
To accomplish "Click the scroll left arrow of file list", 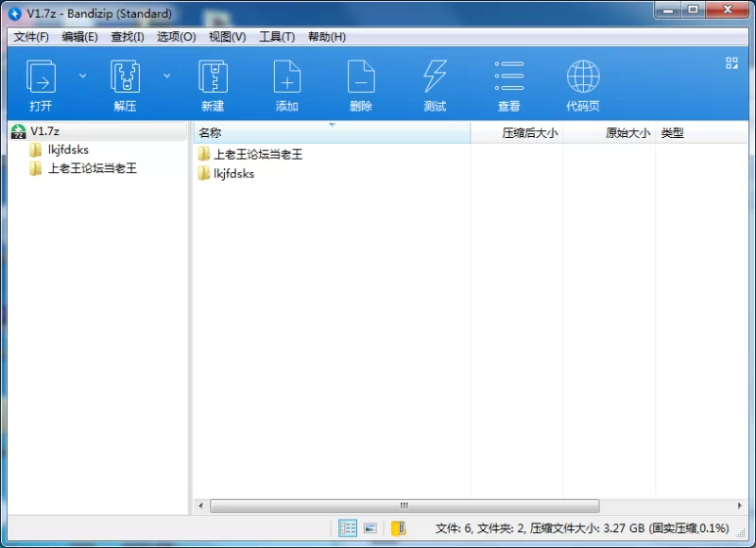I will click(x=200, y=505).
